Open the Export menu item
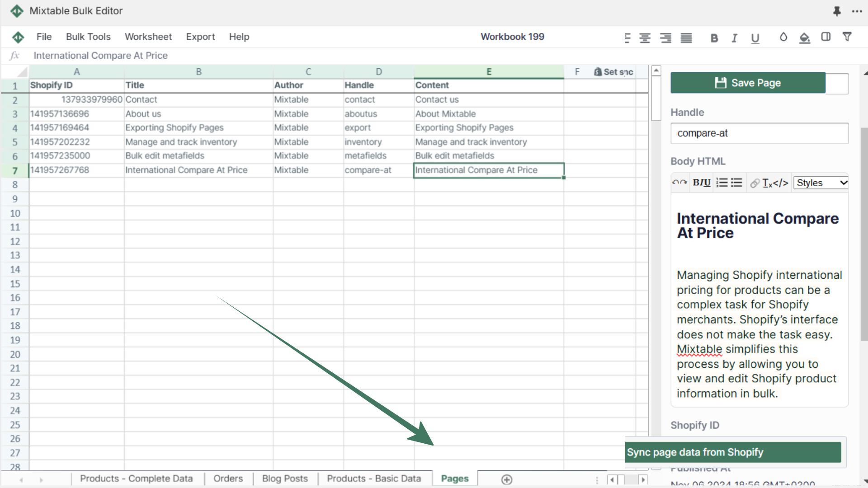The width and height of the screenshot is (868, 488). click(200, 37)
